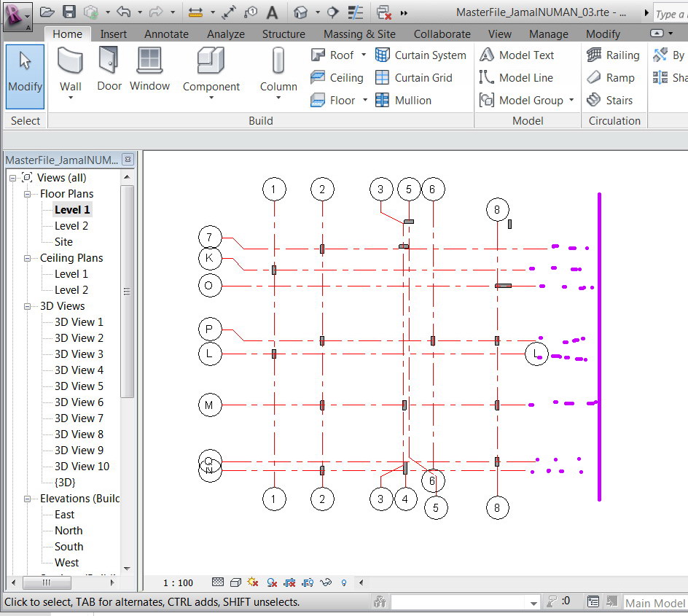The image size is (688, 616).
Task: Click the Model Text button
Action: (517, 55)
